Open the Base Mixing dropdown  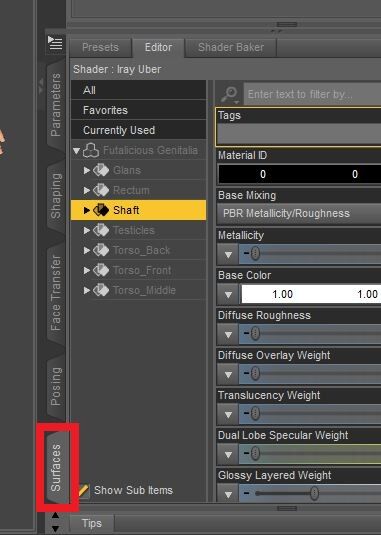299,214
